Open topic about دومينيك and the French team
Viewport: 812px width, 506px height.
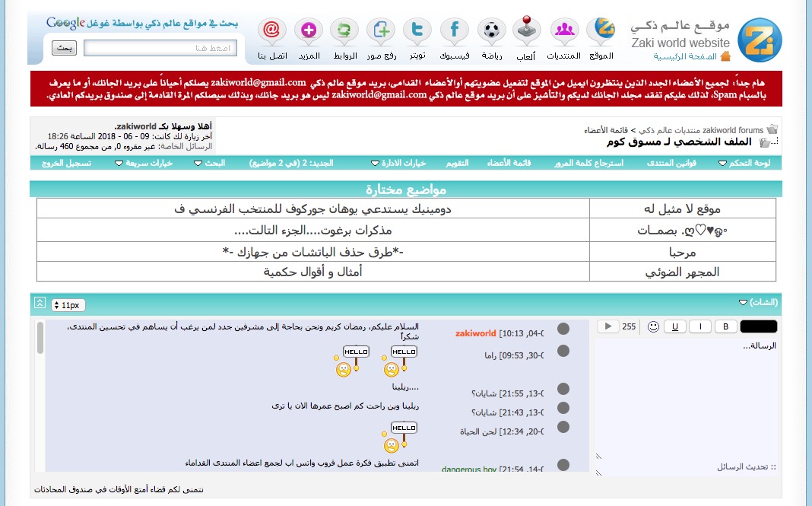point(312,209)
